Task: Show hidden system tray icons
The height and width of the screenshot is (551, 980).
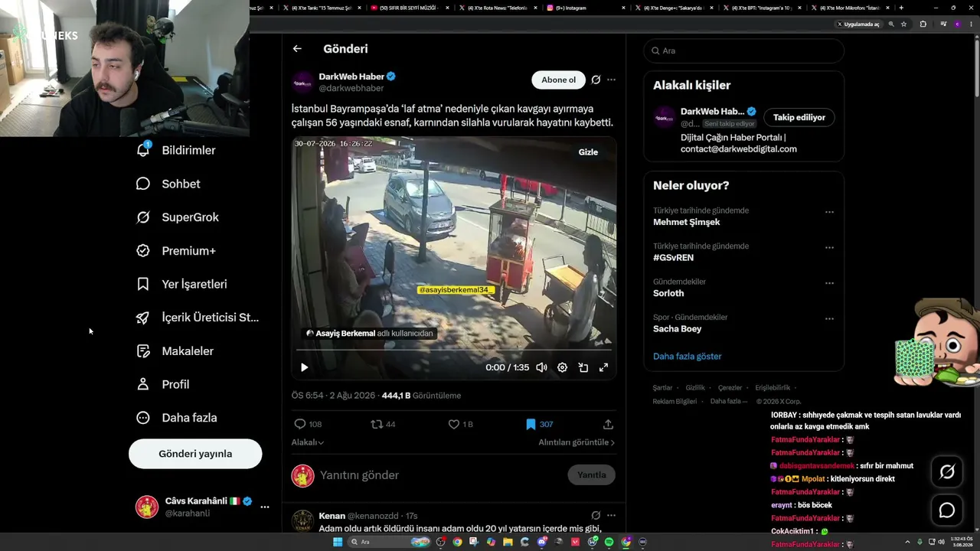Action: click(x=908, y=542)
